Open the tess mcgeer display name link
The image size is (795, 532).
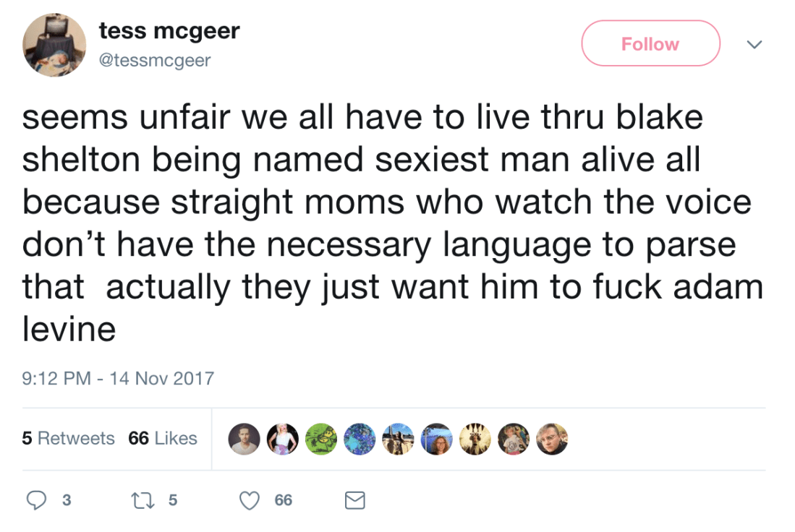coord(169,30)
